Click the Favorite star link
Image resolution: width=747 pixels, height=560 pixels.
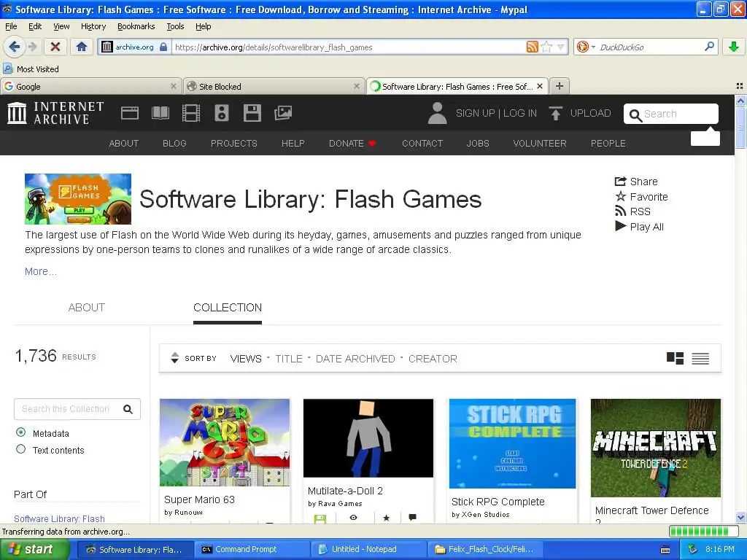(x=641, y=197)
